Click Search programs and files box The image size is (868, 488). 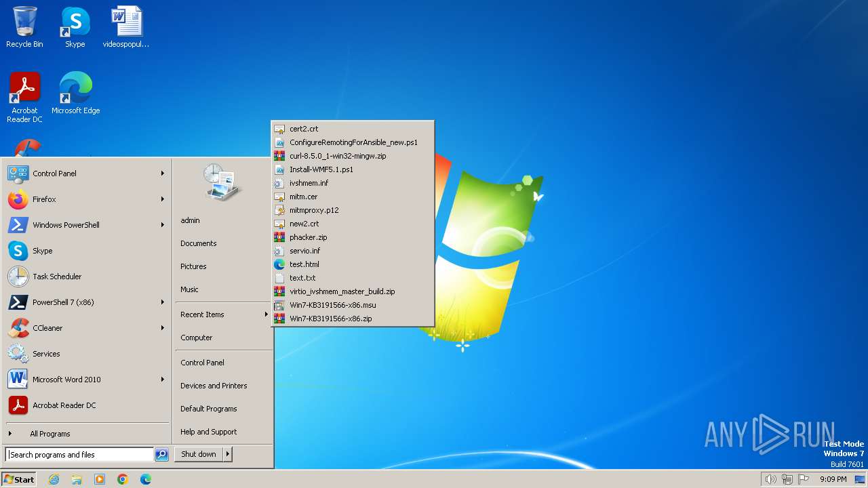pyautogui.click(x=79, y=455)
